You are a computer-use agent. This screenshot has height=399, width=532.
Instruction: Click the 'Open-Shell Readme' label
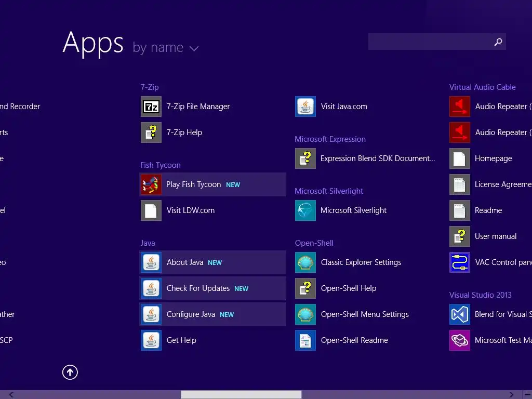coord(354,340)
